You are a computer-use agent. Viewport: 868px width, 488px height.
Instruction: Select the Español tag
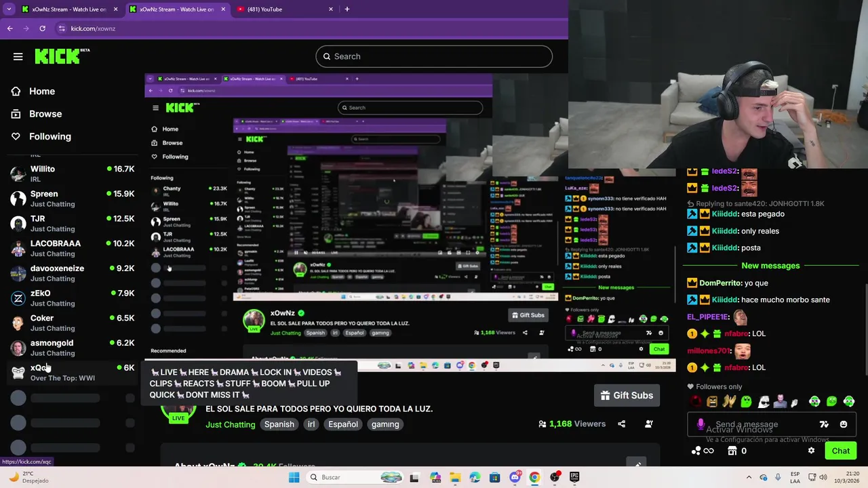click(x=343, y=424)
